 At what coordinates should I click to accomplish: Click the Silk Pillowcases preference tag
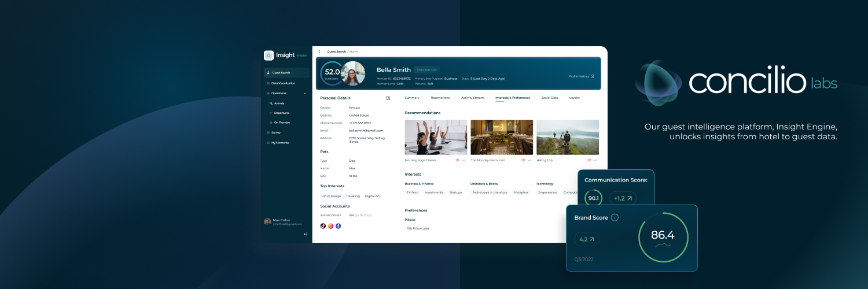point(418,228)
